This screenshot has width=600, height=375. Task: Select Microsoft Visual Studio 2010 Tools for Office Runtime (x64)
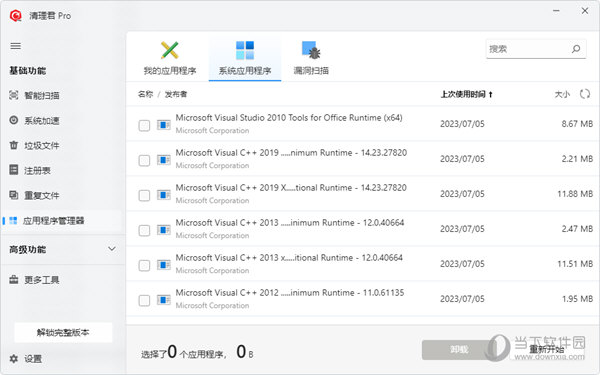tap(289, 118)
